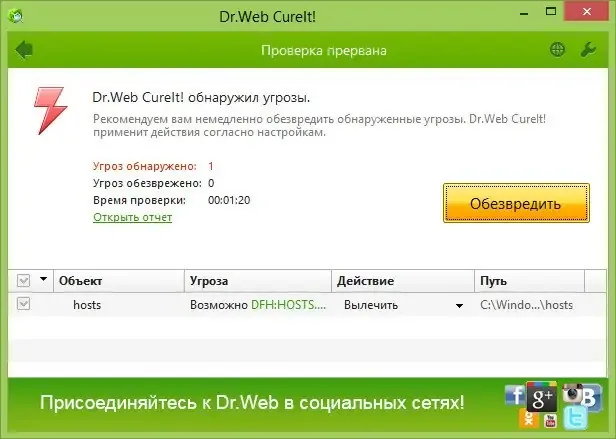Toggle the select-all checkbox in table header
The width and height of the screenshot is (616, 439).
click(24, 281)
